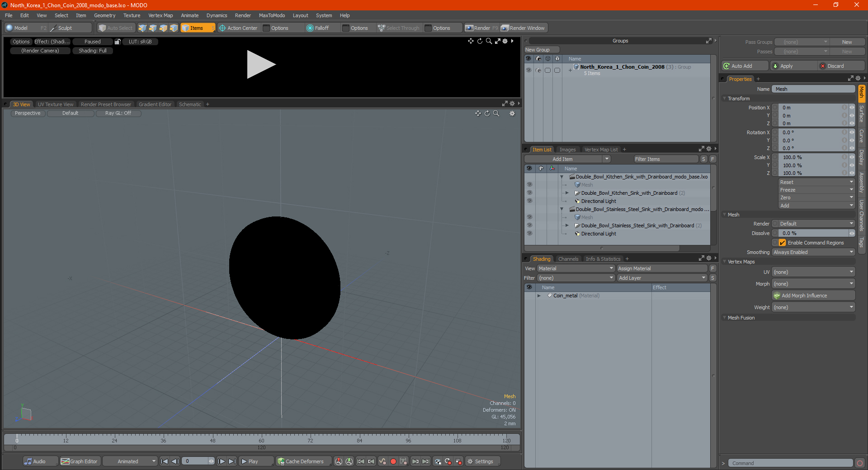Jump to last frame in timeline
Image resolution: width=868 pixels, height=470 pixels.
point(232,461)
